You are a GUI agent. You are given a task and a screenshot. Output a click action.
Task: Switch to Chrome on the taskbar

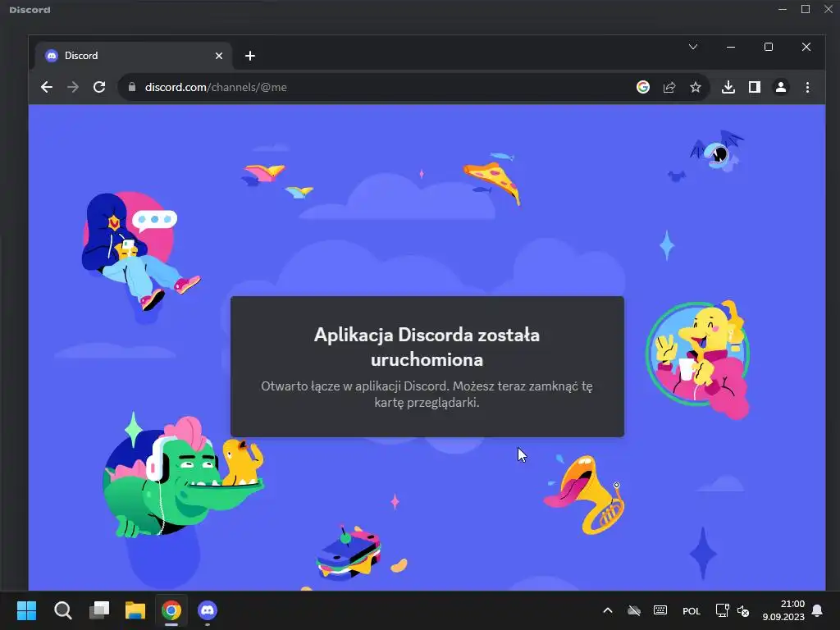(x=171, y=610)
